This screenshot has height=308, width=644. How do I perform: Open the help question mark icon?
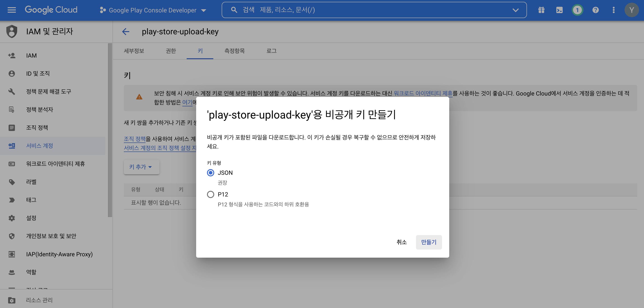[595, 10]
